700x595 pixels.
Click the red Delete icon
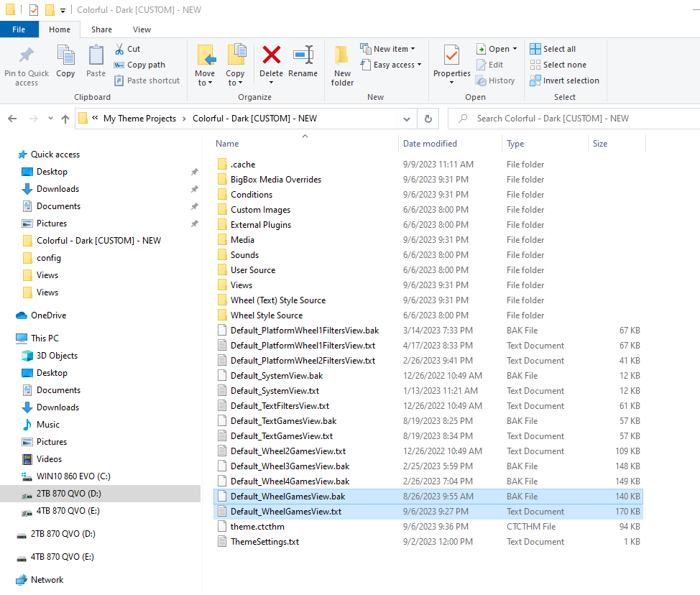[x=272, y=55]
